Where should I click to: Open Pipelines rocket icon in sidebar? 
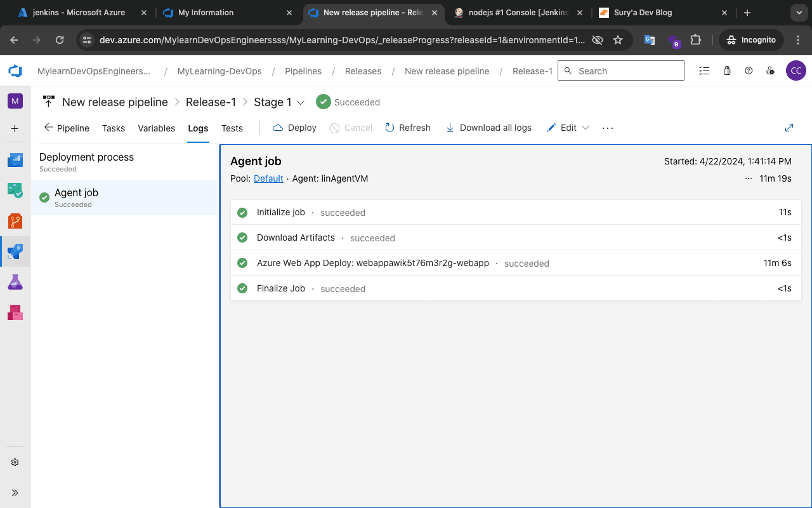(15, 252)
